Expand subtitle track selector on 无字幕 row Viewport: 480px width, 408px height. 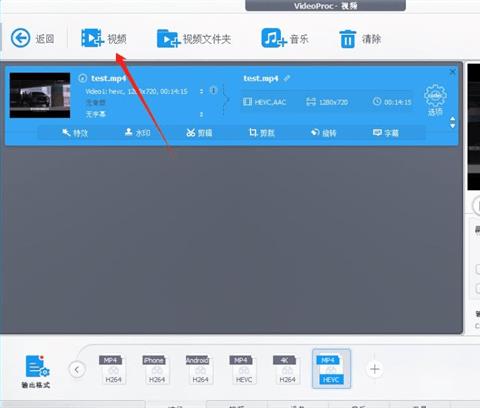pos(201,114)
